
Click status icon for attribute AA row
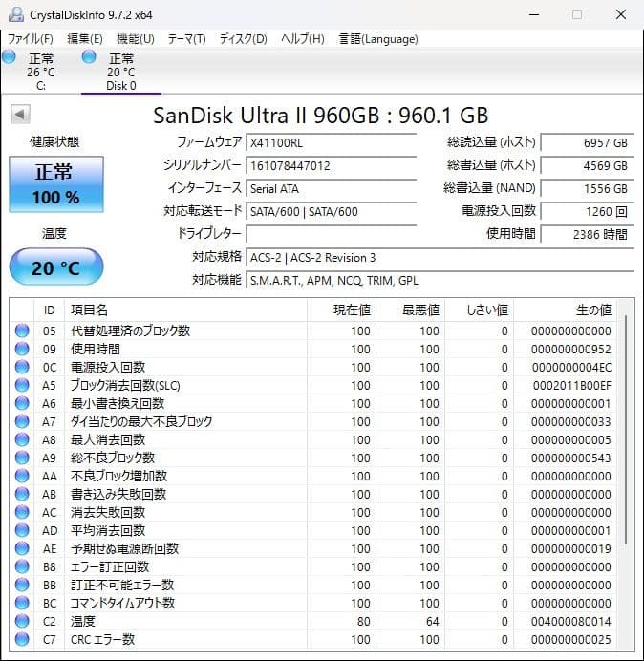coord(22,476)
